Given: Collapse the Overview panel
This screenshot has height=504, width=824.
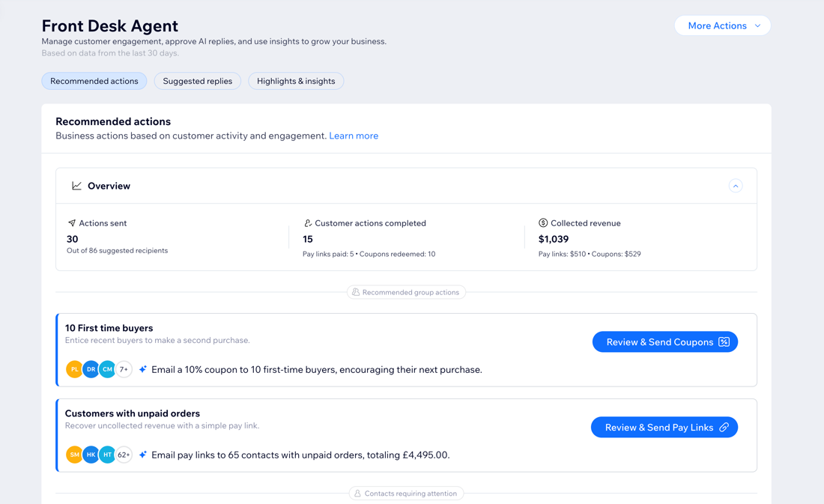Looking at the screenshot, I should (x=736, y=185).
